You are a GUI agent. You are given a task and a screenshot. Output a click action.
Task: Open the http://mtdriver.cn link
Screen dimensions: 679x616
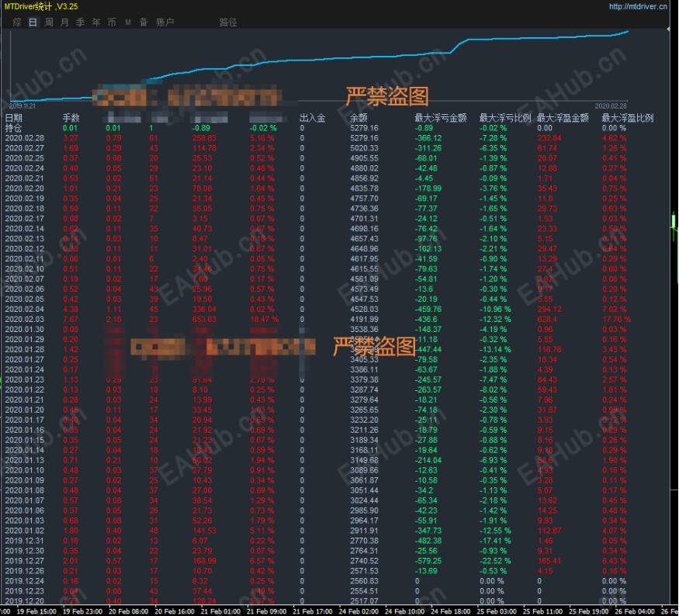click(x=638, y=6)
